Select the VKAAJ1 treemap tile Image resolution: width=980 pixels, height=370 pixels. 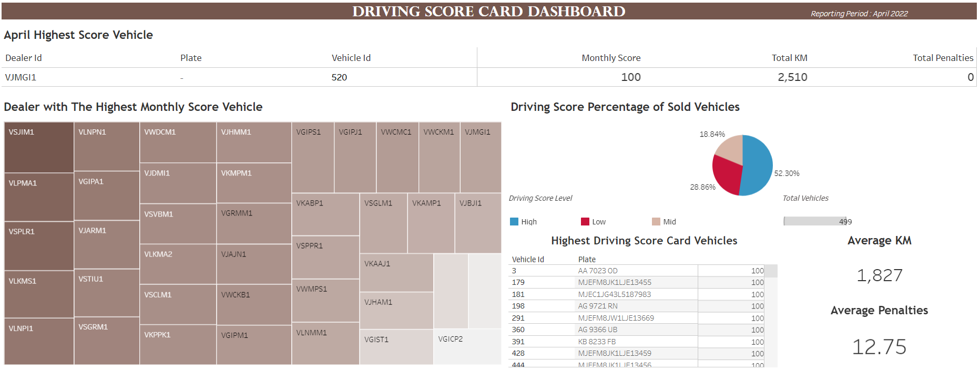coord(396,273)
